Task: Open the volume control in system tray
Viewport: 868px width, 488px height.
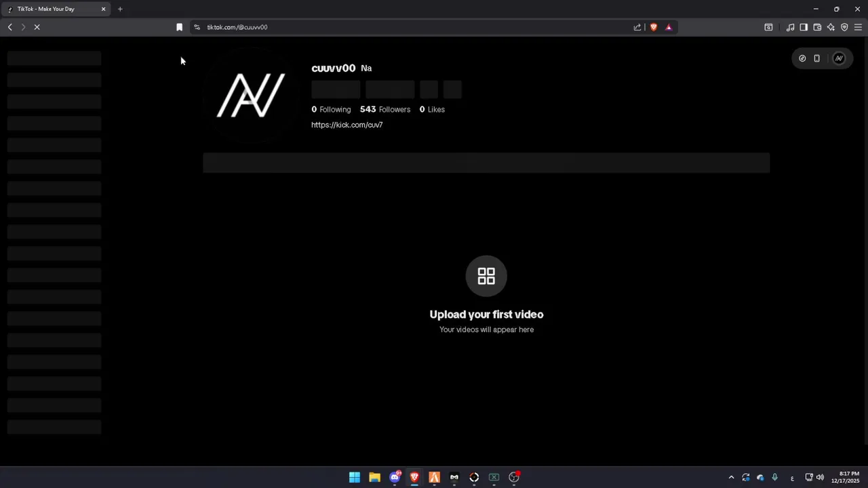Action: [820, 477]
